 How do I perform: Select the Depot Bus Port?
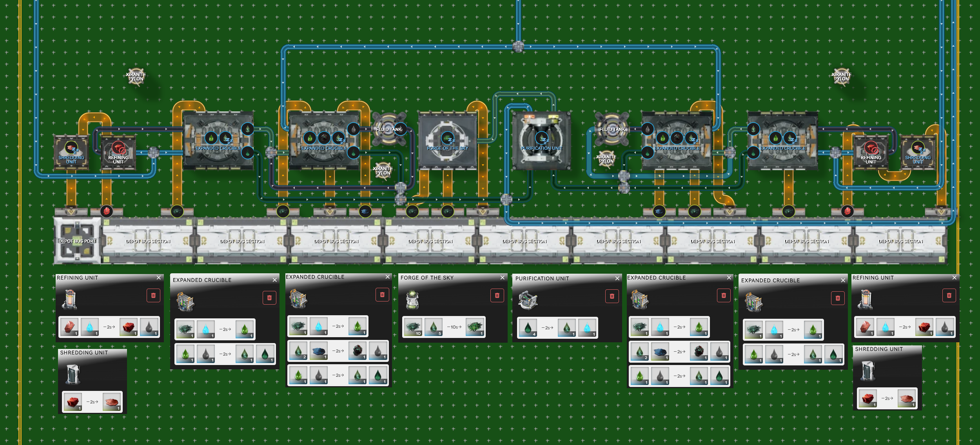pyautogui.click(x=77, y=240)
